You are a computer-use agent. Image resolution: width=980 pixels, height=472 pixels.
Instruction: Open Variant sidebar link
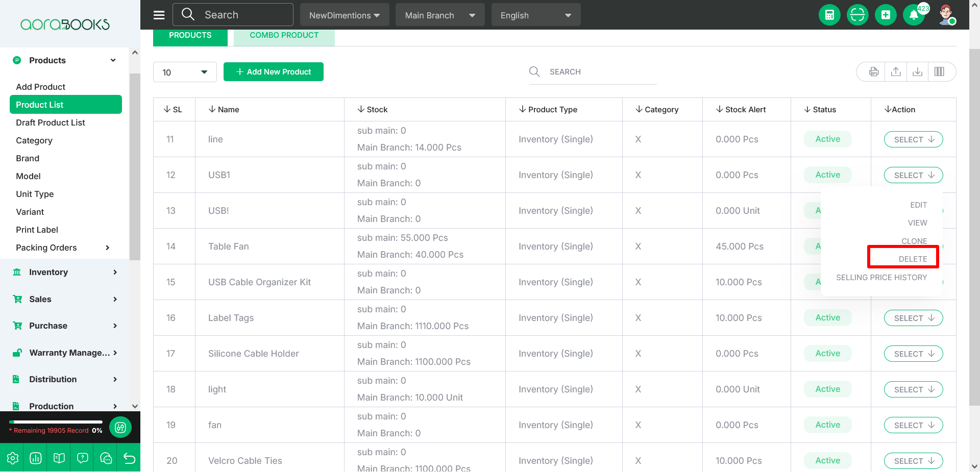(x=30, y=212)
